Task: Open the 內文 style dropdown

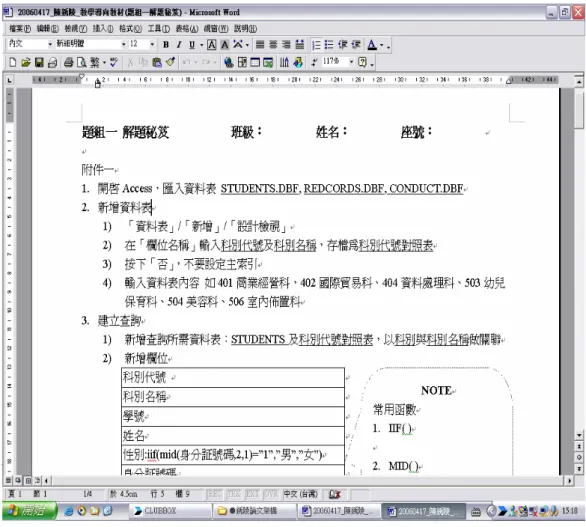Action: pos(50,44)
